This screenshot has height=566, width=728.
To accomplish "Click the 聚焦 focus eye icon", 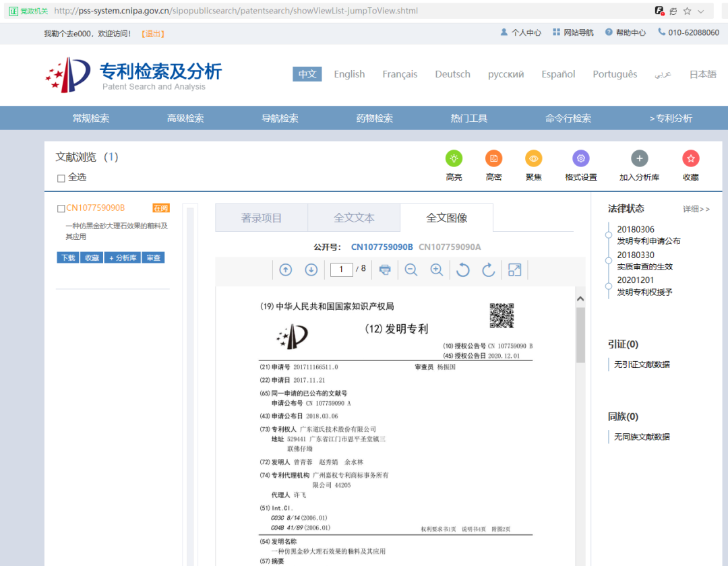I will [533, 158].
